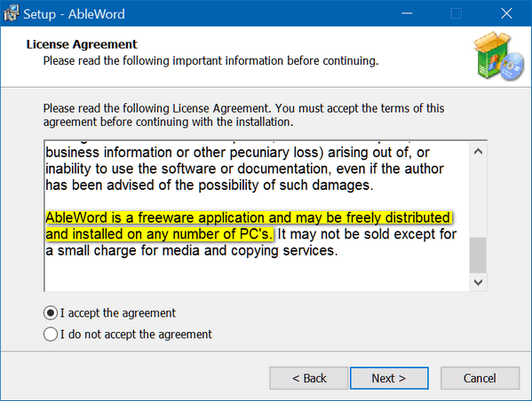Click the 'License Agreement' heading
Screen dimensions: 532x401
click(82, 44)
